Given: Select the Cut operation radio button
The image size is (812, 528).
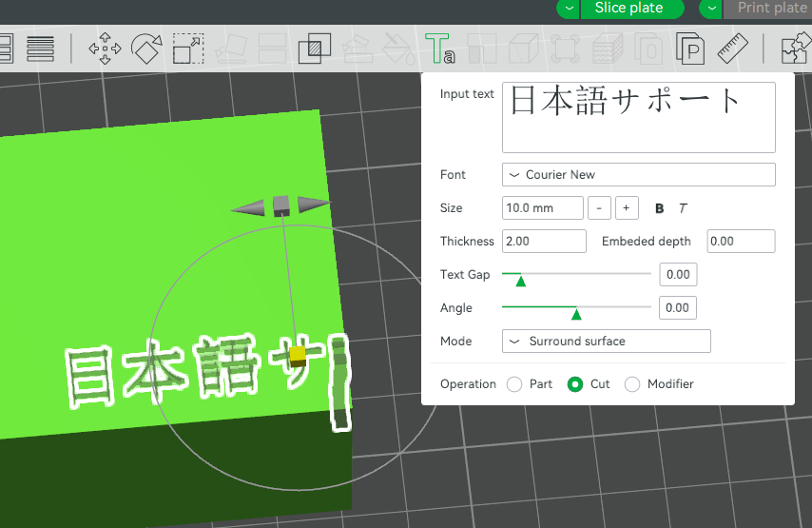Looking at the screenshot, I should pos(575,384).
